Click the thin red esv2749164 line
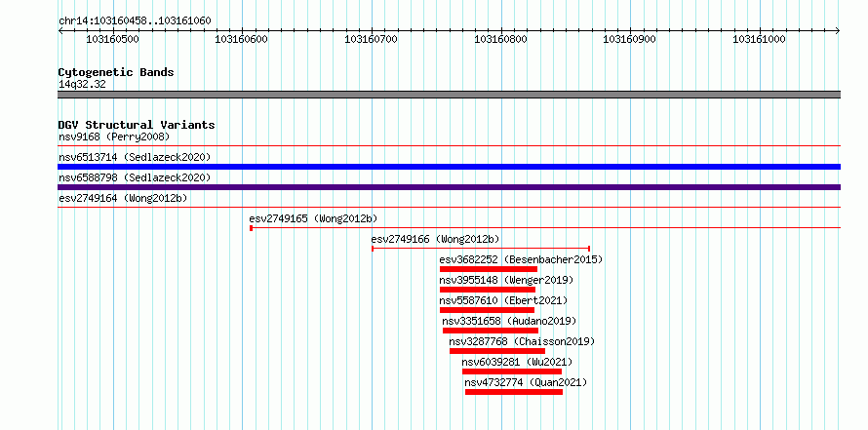Viewport: 868px width, 430px height. (x=449, y=208)
